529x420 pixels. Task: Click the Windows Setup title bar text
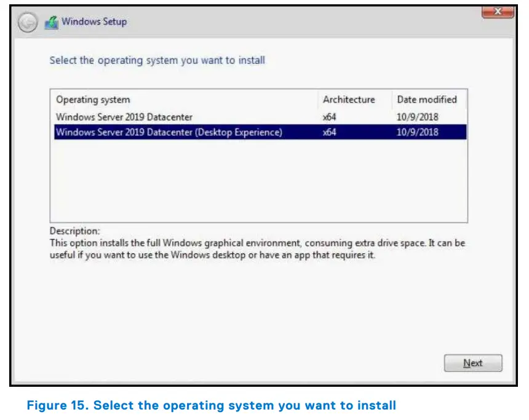93,22
